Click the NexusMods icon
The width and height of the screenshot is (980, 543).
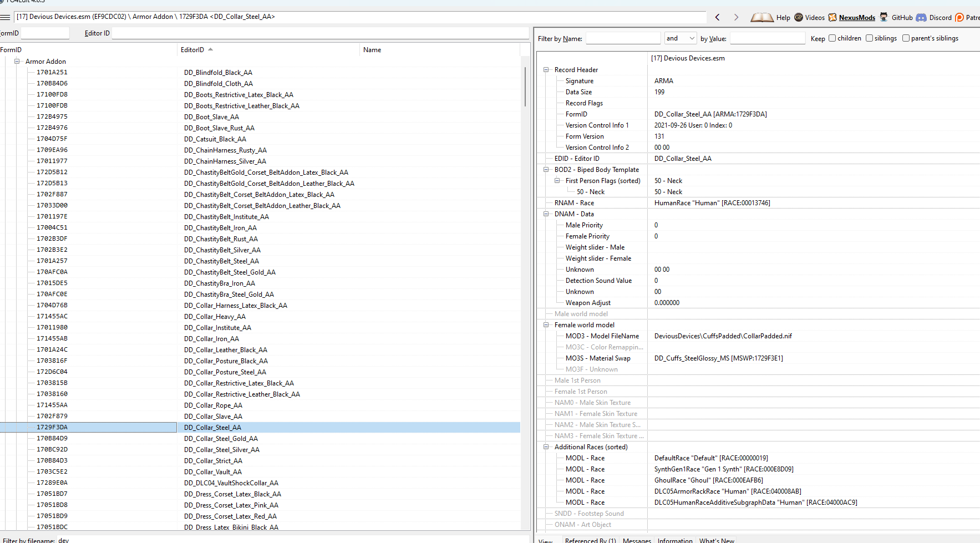point(832,17)
